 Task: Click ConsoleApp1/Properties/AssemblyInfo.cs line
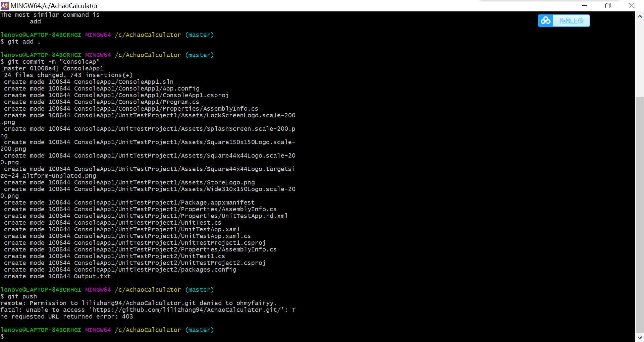pos(131,109)
